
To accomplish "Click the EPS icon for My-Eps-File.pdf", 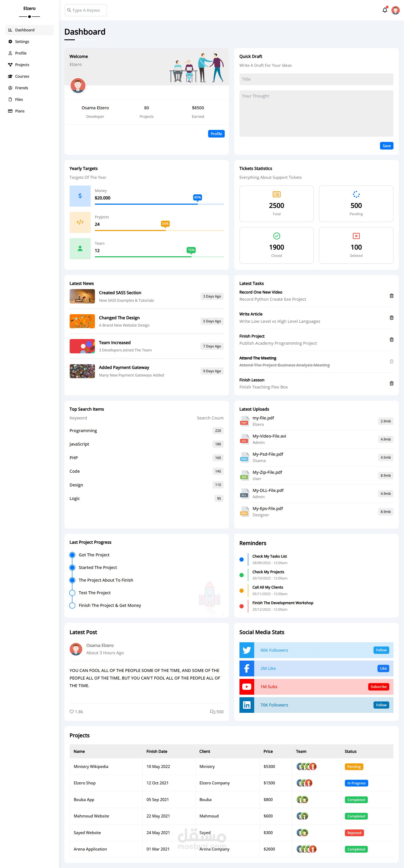I will [x=244, y=512].
